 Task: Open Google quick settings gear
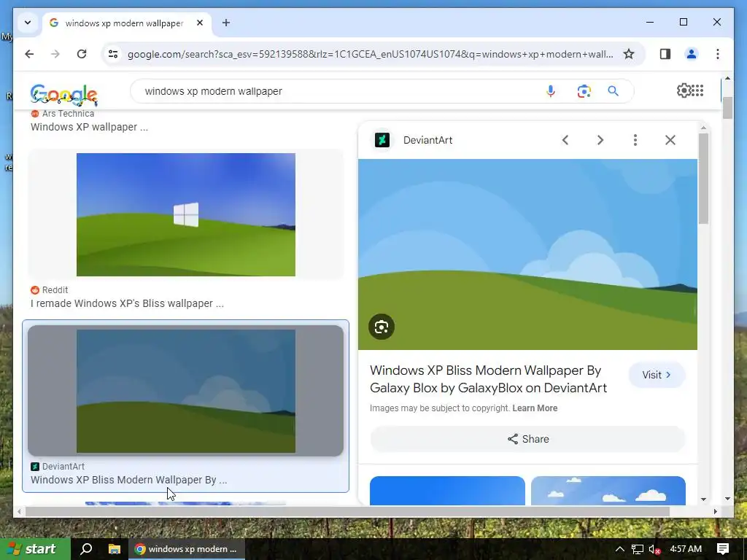point(684,90)
